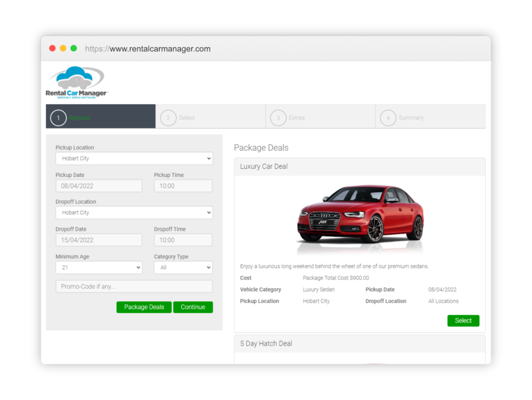Image resolution: width=532 pixels, height=400 pixels.
Task: Click the step 4 circle icon
Action: tap(388, 118)
